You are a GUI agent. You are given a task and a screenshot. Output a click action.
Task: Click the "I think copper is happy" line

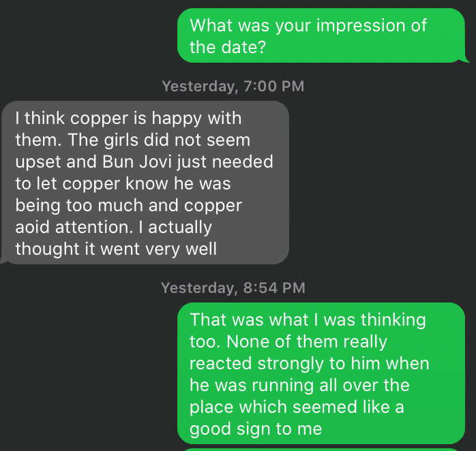128,119
